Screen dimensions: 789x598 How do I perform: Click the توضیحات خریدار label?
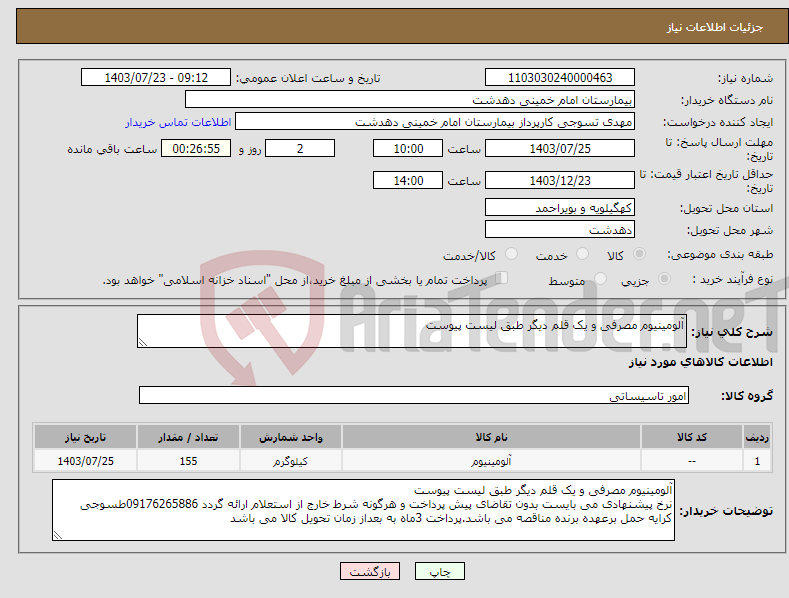click(x=726, y=511)
